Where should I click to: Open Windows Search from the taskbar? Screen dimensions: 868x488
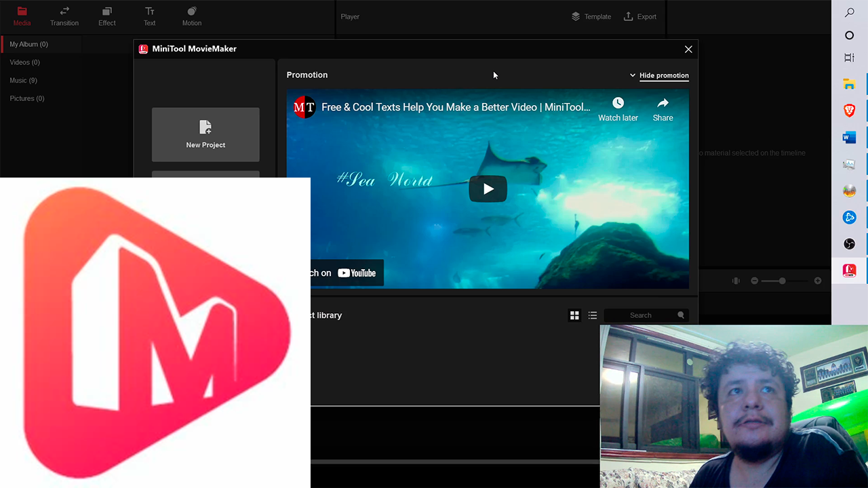(x=849, y=12)
